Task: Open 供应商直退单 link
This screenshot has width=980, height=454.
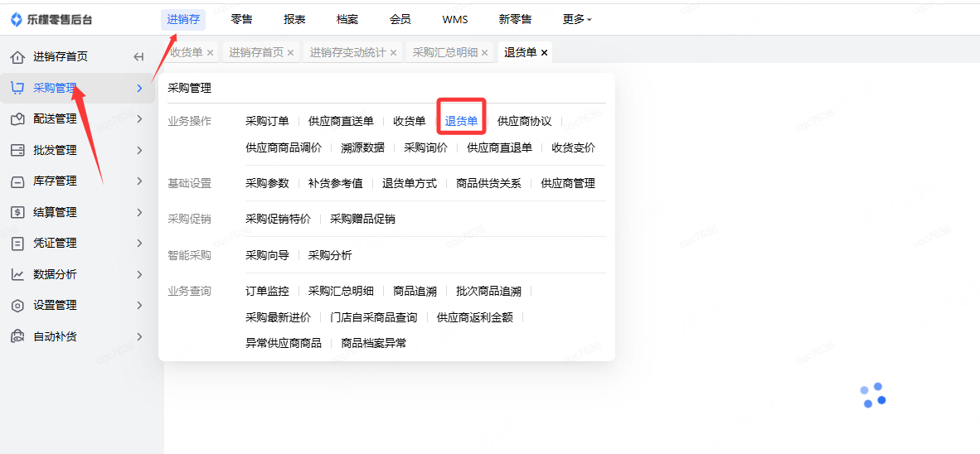Action: [x=500, y=148]
